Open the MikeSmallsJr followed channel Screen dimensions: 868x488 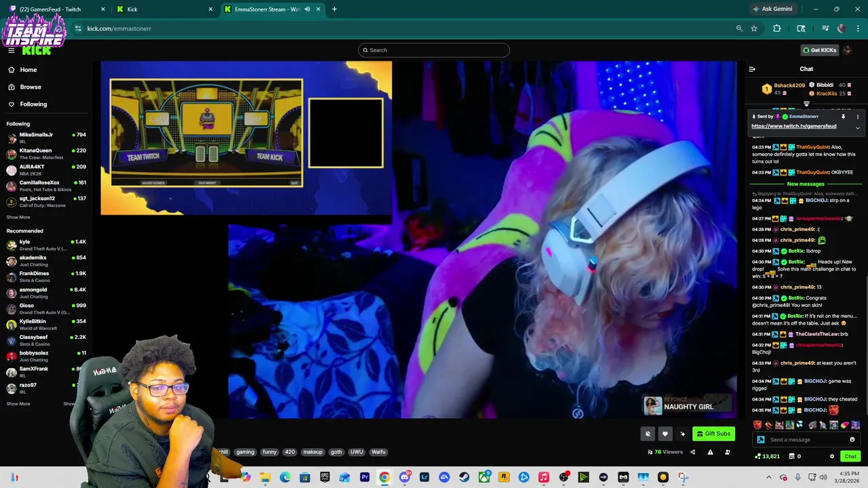point(46,138)
